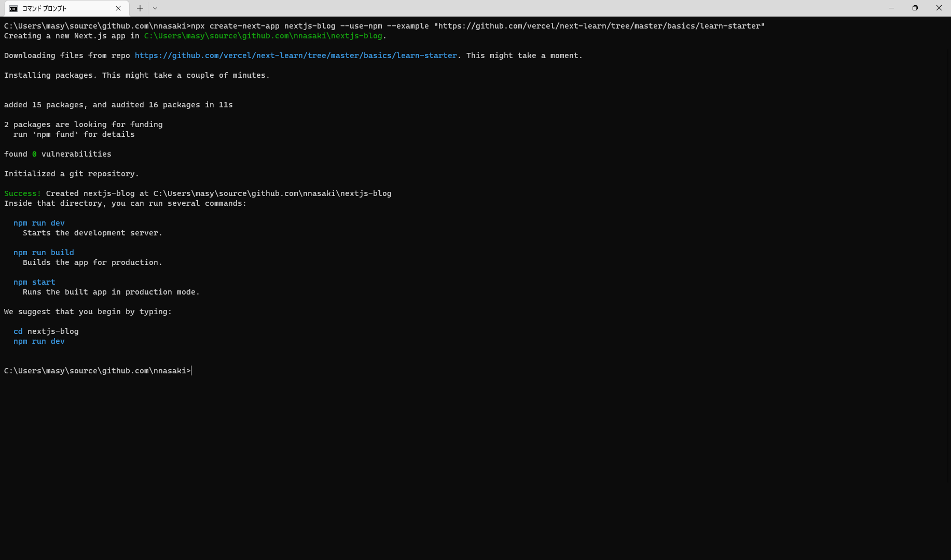Click the green 'Success!' text

coord(22,193)
